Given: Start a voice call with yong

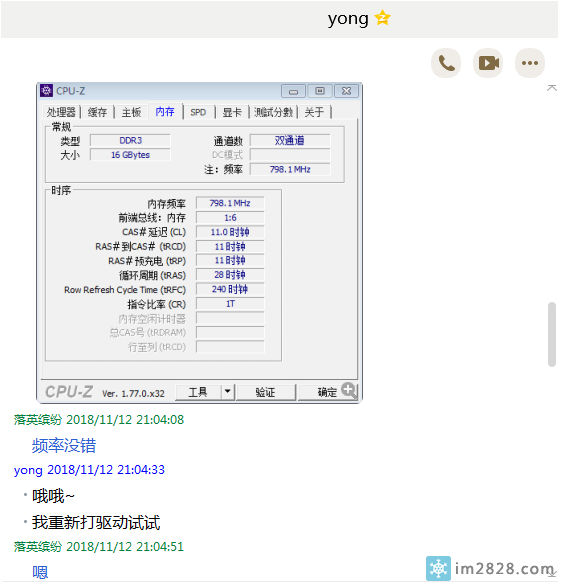Looking at the screenshot, I should (446, 63).
